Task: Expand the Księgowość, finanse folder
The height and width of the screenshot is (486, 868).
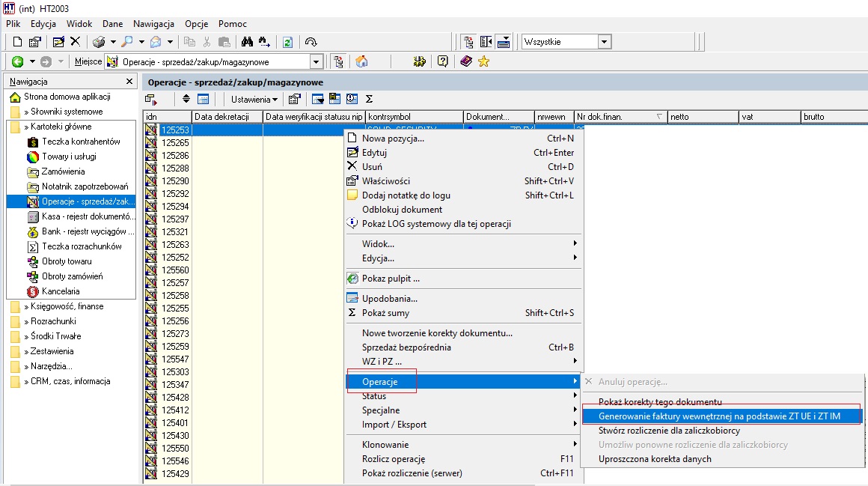Action: [x=67, y=306]
